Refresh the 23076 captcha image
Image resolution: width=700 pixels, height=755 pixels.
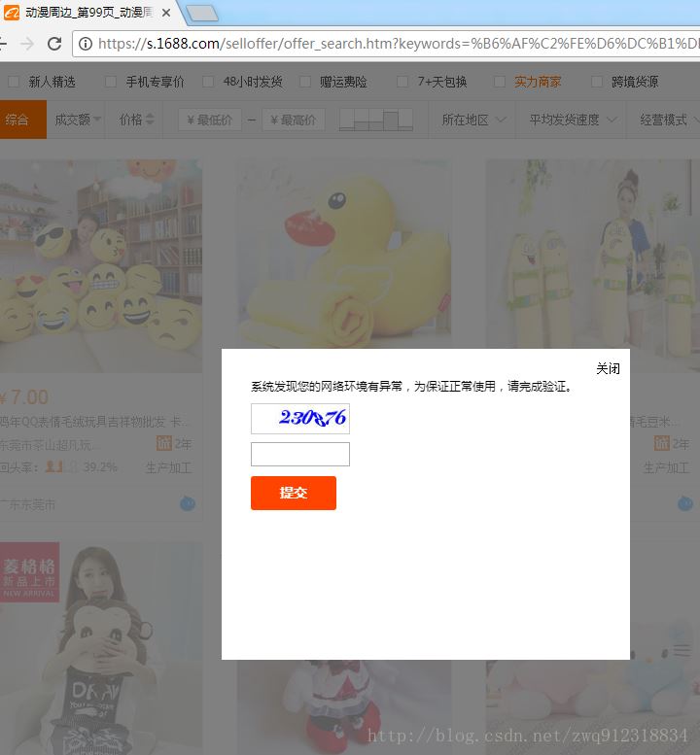click(x=300, y=419)
